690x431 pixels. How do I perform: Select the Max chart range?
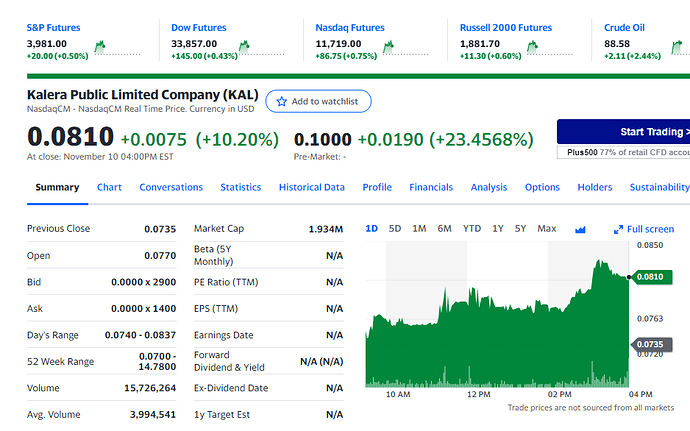pos(547,229)
